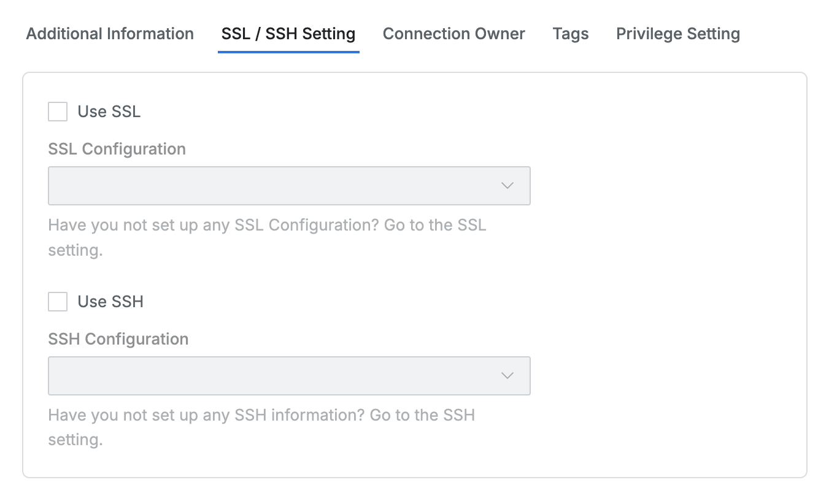Tick the Use SSH checkbox
The width and height of the screenshot is (837, 504).
pyautogui.click(x=58, y=302)
